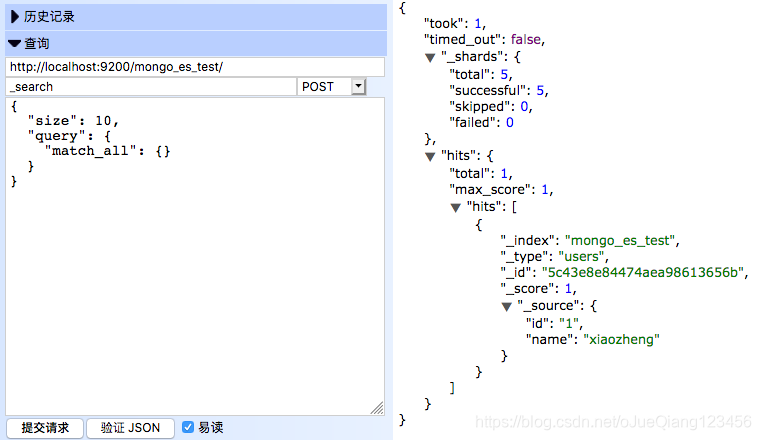Viewport: 761px width, 440px height.
Task: Select the "xiaozheng" name value
Action: (621, 339)
